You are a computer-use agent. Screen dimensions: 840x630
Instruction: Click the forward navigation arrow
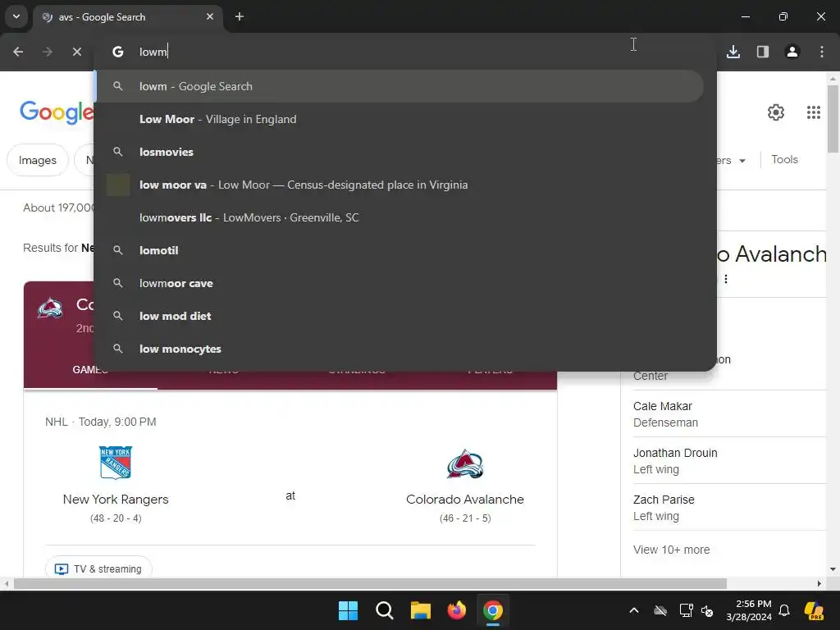coord(47,52)
